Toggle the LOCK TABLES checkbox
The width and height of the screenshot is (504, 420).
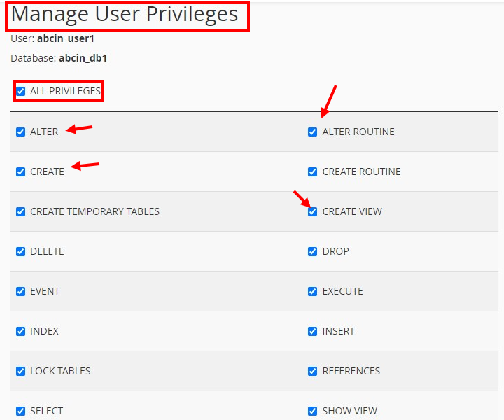coord(21,371)
